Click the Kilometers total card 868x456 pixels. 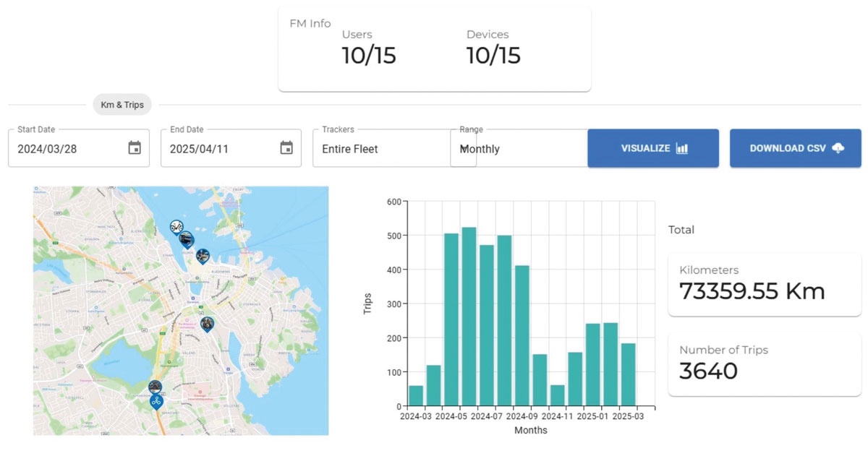coord(765,285)
